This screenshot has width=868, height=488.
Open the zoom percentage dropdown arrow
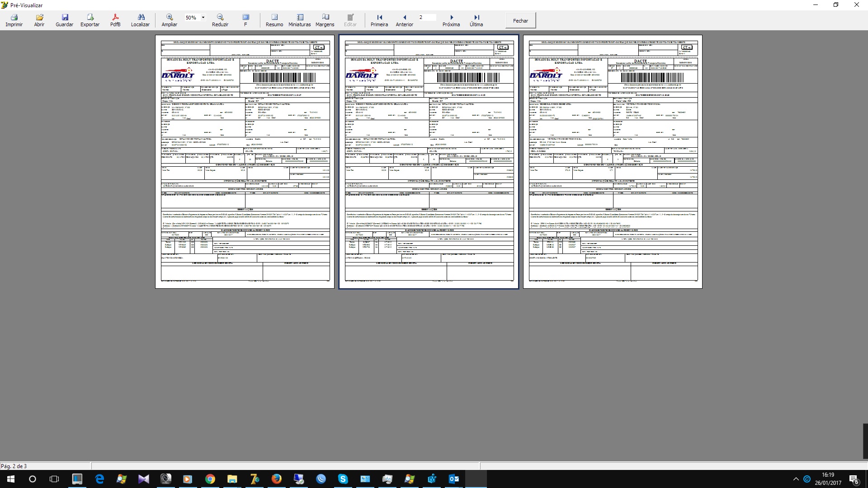[203, 17]
